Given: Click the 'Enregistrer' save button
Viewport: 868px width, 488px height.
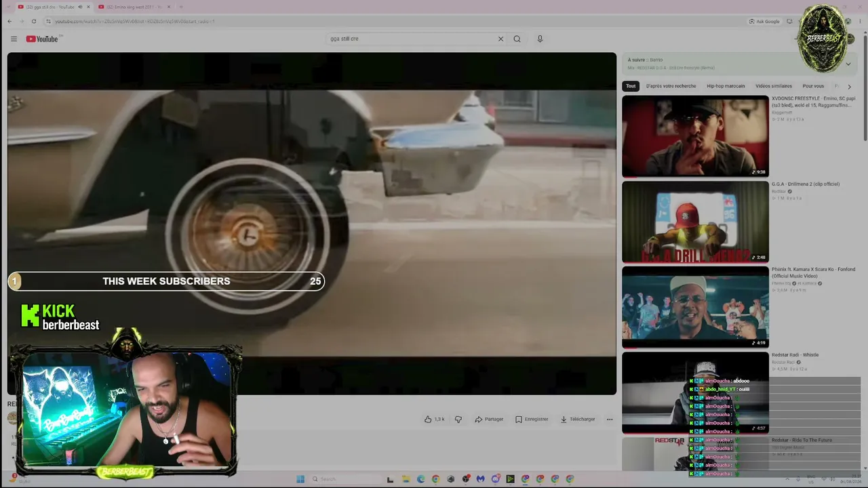Looking at the screenshot, I should (532, 419).
